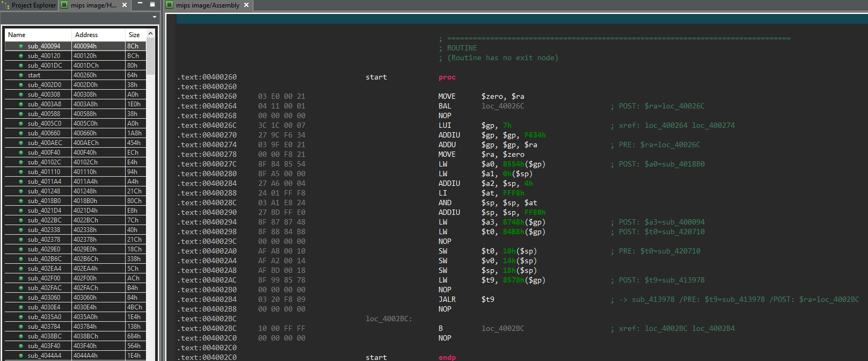Screen dimensions: 868x361
Task: Click the green routine icon beside sub_400588
Action: (x=21, y=114)
